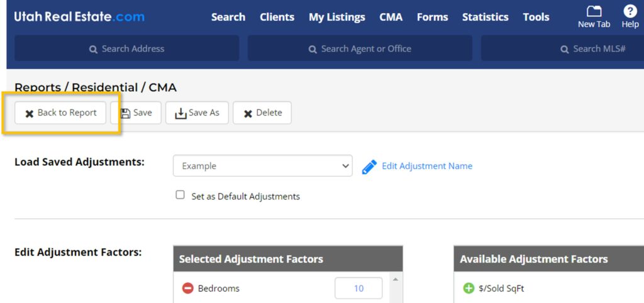The height and width of the screenshot is (303, 644).
Task: Click the Search Address field
Action: 126,48
